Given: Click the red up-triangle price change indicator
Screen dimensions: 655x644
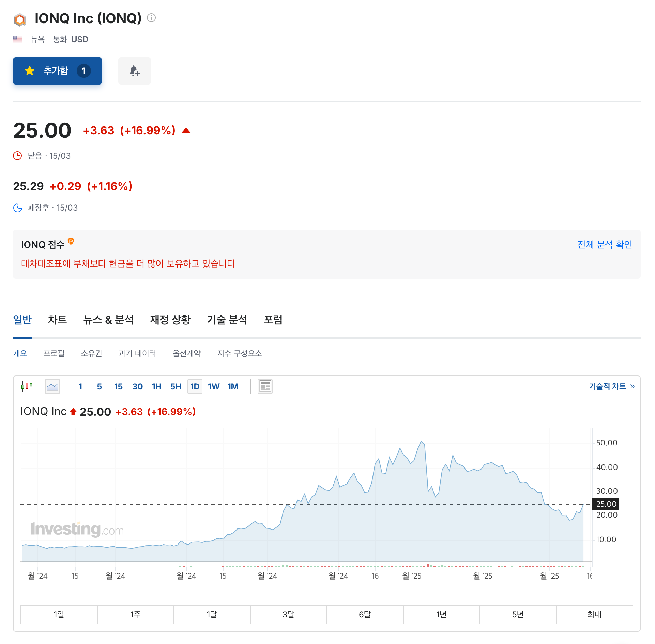Looking at the screenshot, I should coord(186,131).
